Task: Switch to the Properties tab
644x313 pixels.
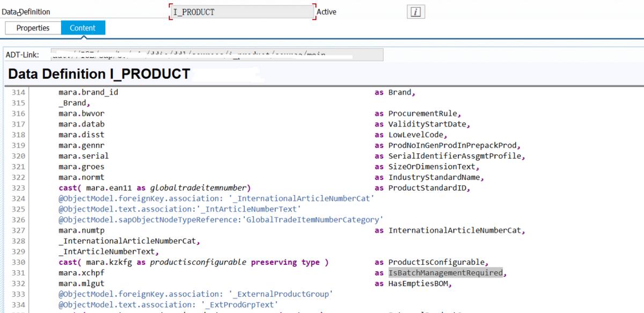Action: (33, 27)
